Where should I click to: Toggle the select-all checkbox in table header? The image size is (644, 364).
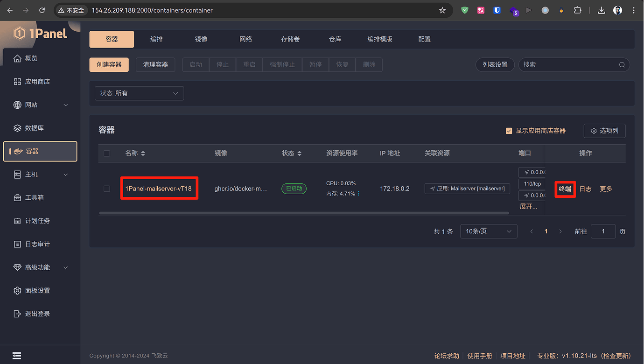coord(106,153)
